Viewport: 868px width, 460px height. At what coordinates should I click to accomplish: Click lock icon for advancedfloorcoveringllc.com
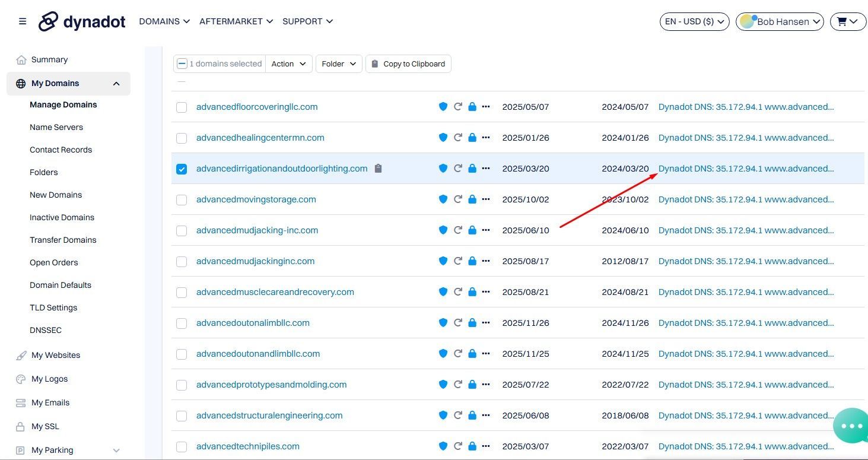pyautogui.click(x=472, y=107)
